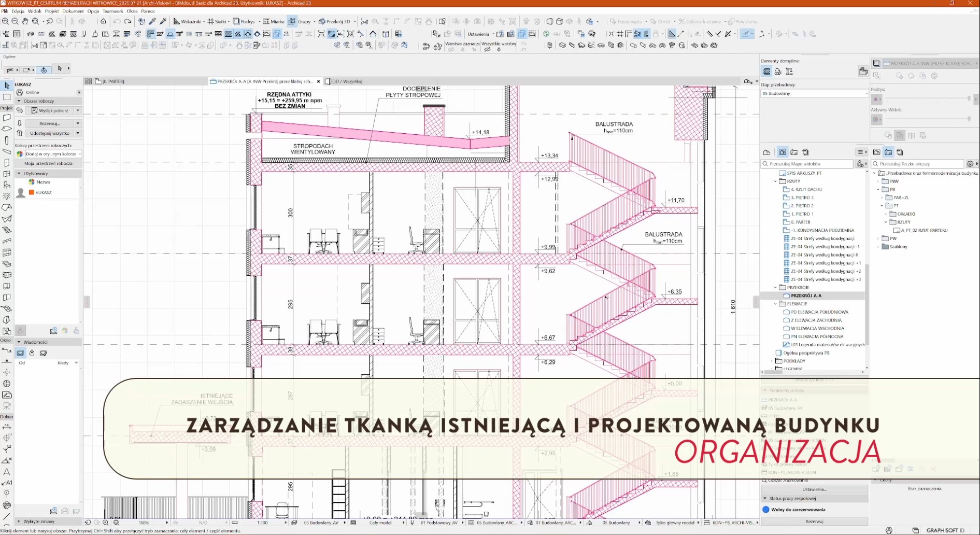Click Rezerwuj... button in Teamwork panel
980x535 pixels.
50,123
